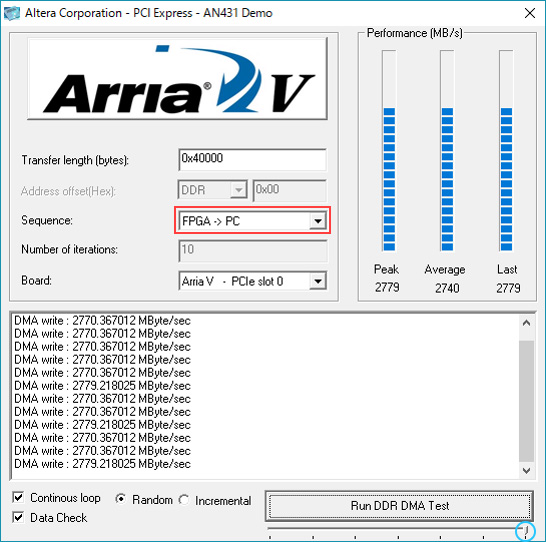This screenshot has height=542, width=546.
Task: Click the Address offset(Hex) label
Action: 68,191
